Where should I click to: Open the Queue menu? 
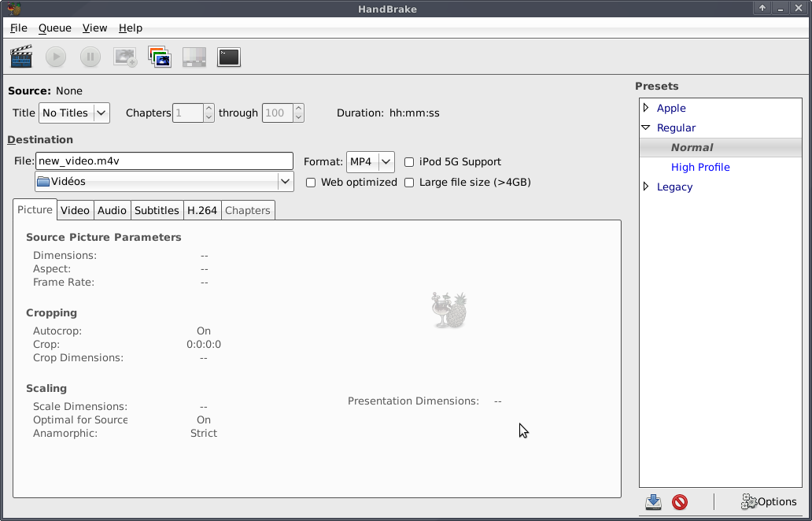tap(55, 28)
